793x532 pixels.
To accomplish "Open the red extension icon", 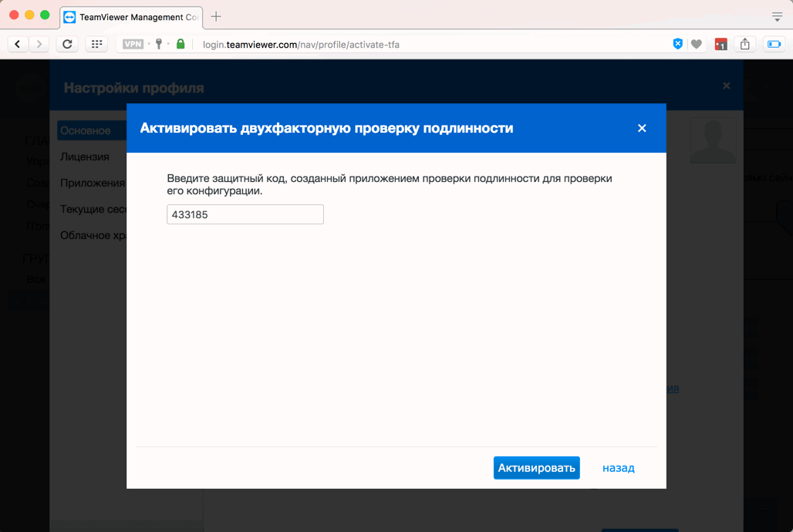I will (x=720, y=45).
